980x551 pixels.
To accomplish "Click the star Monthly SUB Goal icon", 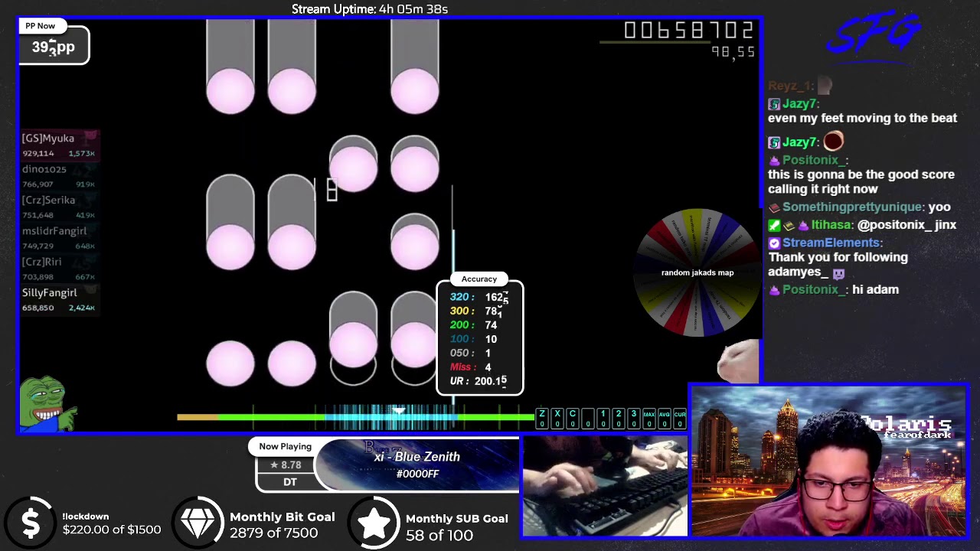I will point(374,523).
